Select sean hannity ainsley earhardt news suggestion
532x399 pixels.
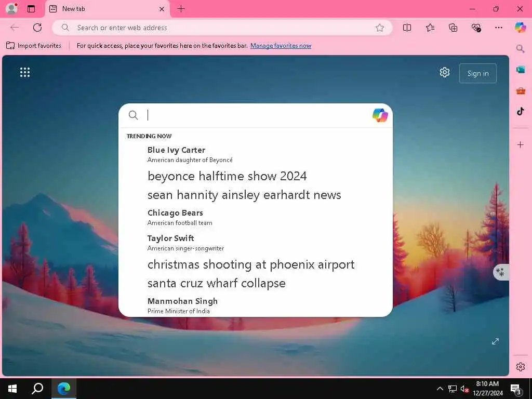click(x=256, y=195)
